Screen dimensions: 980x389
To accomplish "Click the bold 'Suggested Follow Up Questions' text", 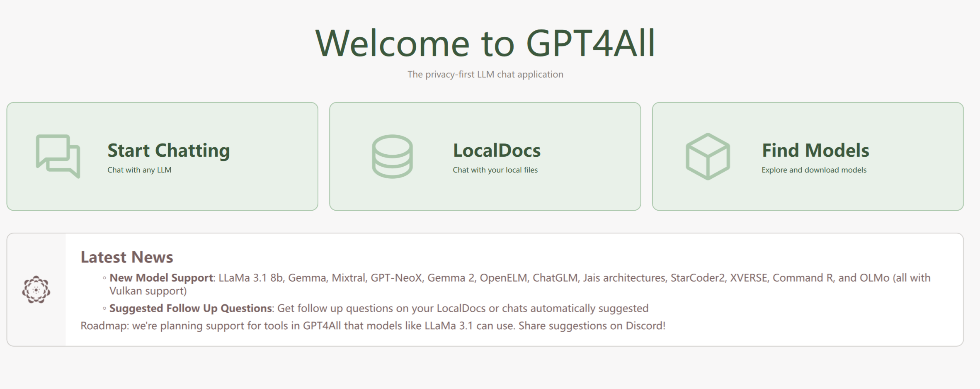I will pyautogui.click(x=190, y=309).
